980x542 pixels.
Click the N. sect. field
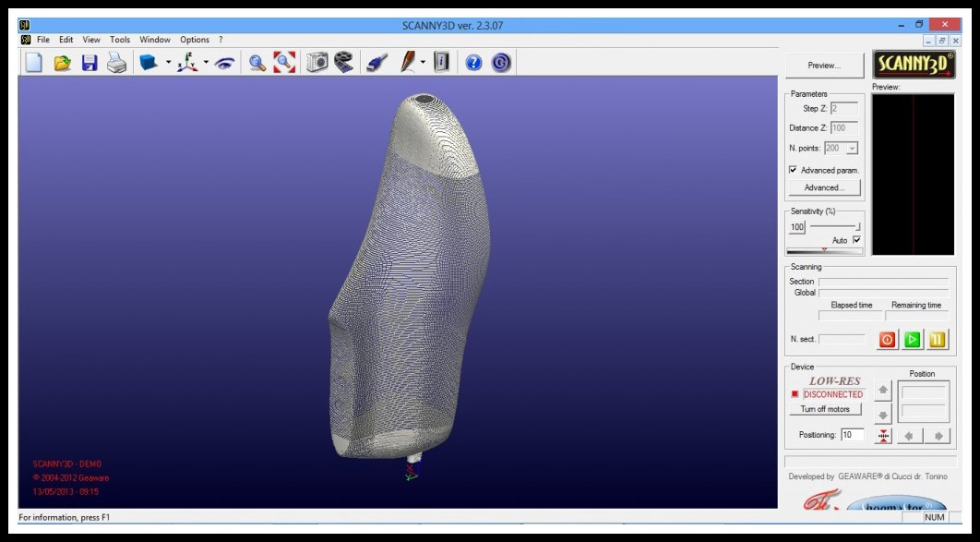pos(842,339)
